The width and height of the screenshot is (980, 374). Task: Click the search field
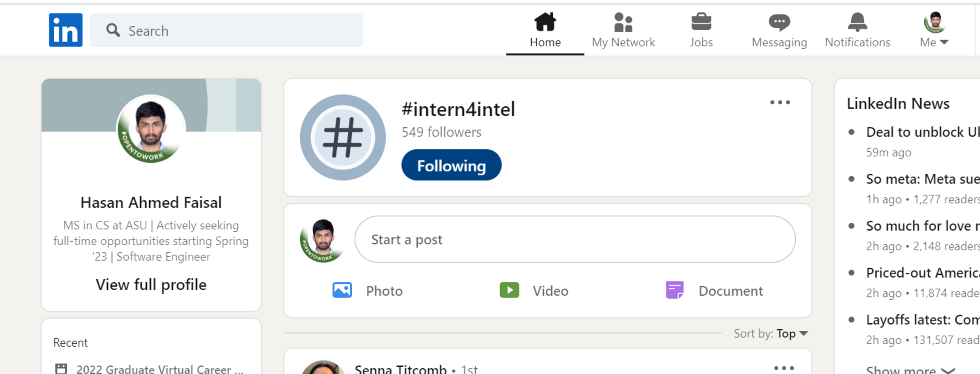[x=226, y=31]
